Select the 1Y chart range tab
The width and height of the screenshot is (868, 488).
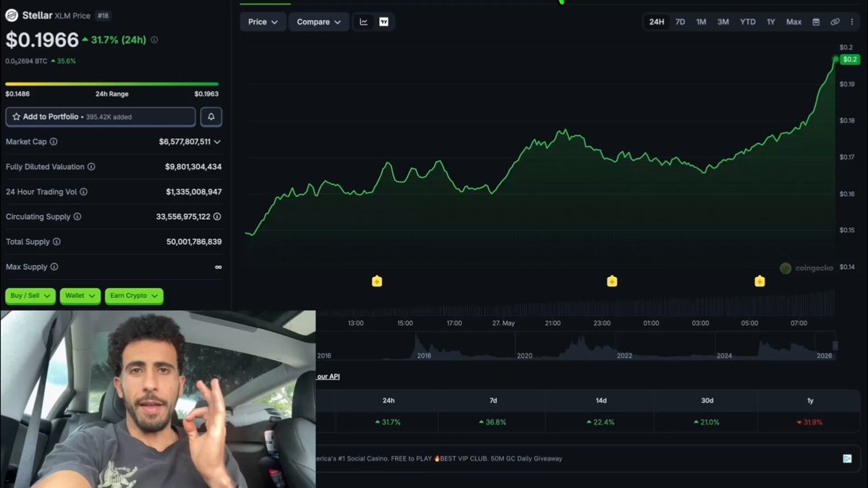(x=771, y=22)
